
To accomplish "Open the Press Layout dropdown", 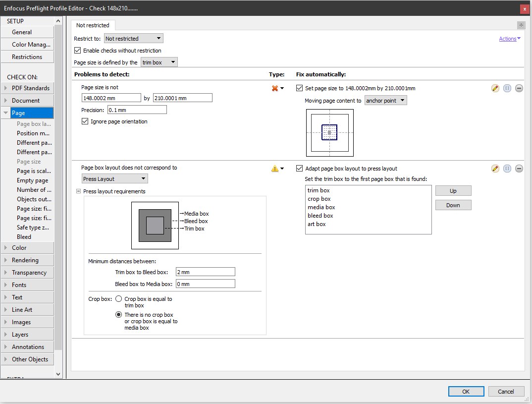I will click(x=114, y=179).
